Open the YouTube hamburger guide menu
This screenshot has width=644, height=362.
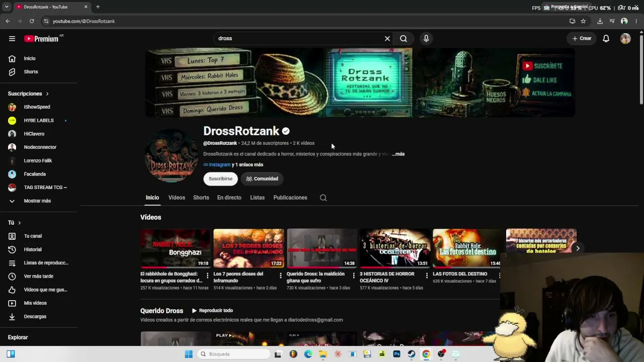pos(12,39)
